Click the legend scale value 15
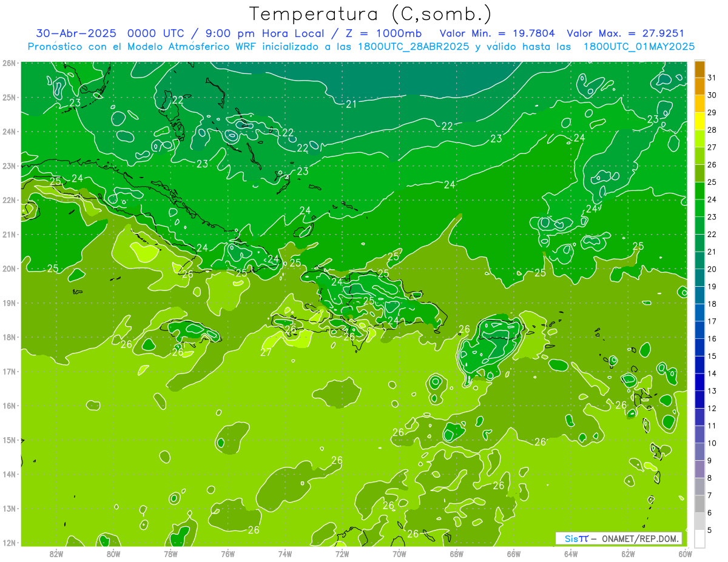The width and height of the screenshot is (728, 562). coord(712,356)
